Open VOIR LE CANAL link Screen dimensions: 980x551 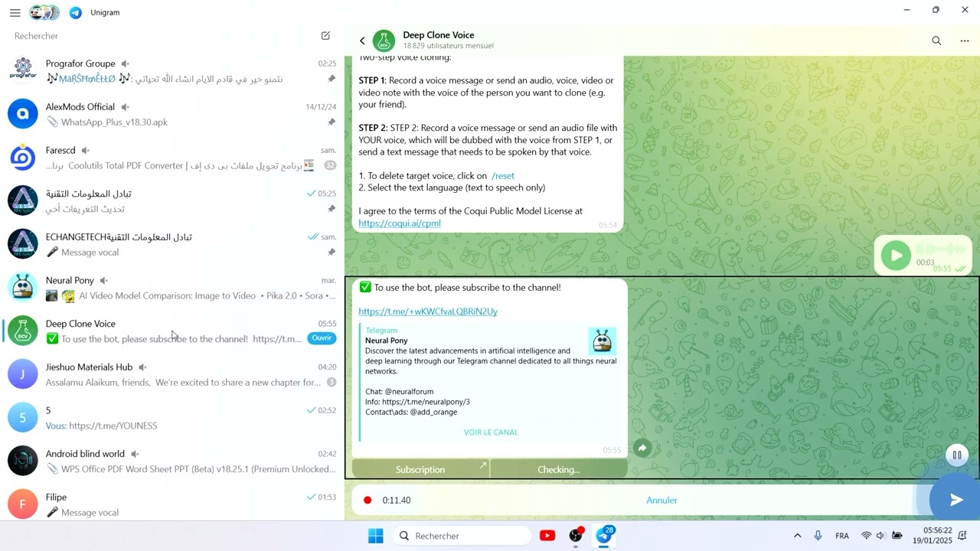491,432
